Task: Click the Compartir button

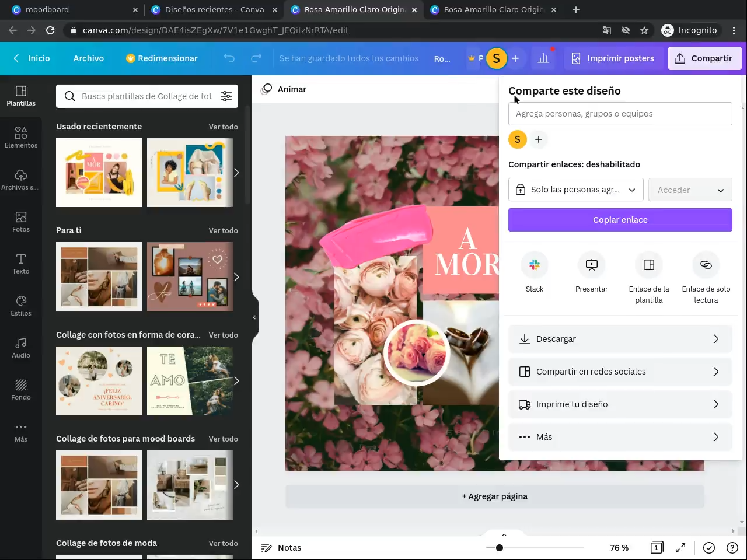Action: [x=704, y=58]
